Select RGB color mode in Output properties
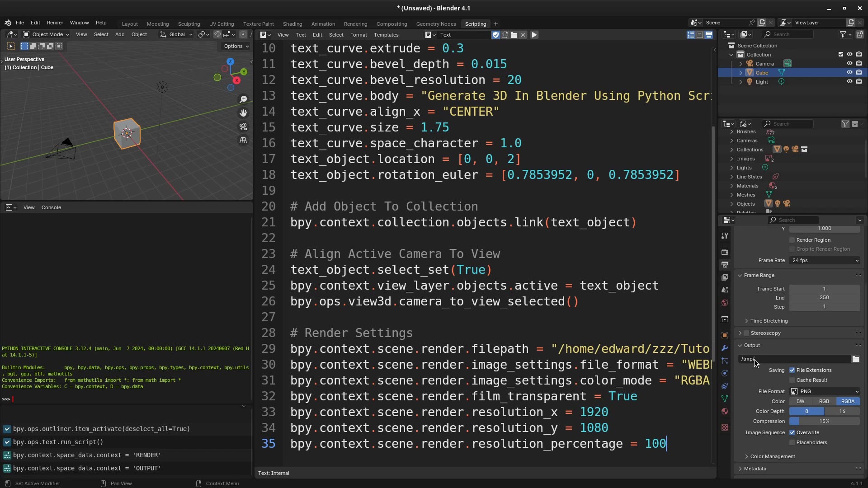The image size is (868, 488). tap(824, 401)
